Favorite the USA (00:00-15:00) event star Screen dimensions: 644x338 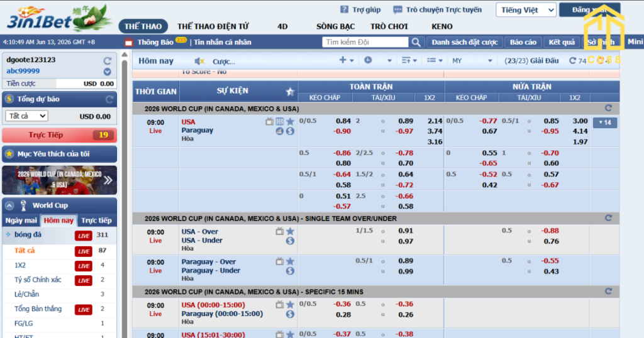click(x=290, y=304)
